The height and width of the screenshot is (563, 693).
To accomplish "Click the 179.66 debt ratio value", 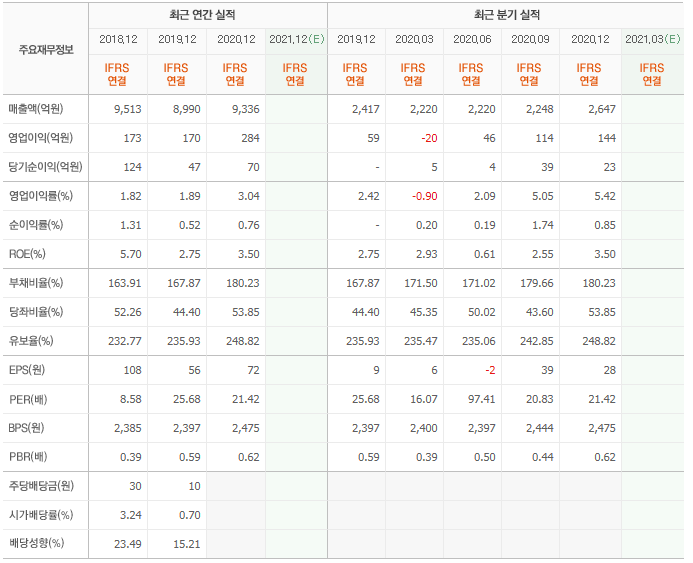I will click(x=537, y=283).
